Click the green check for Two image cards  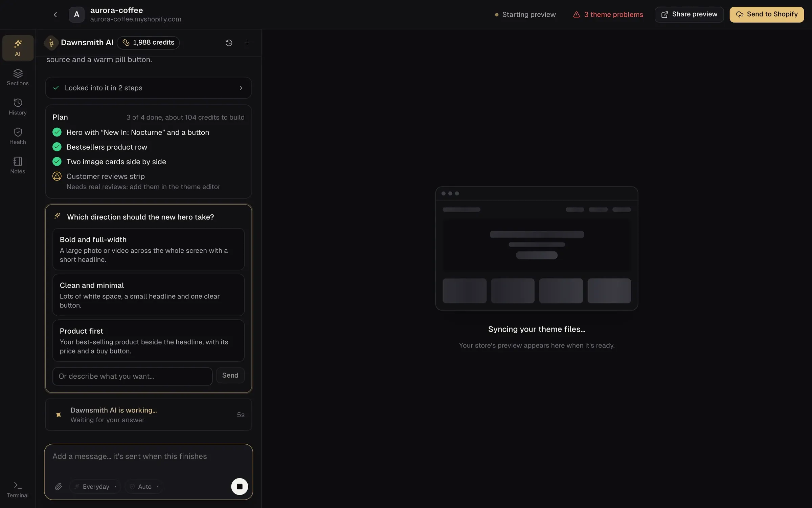[57, 162]
